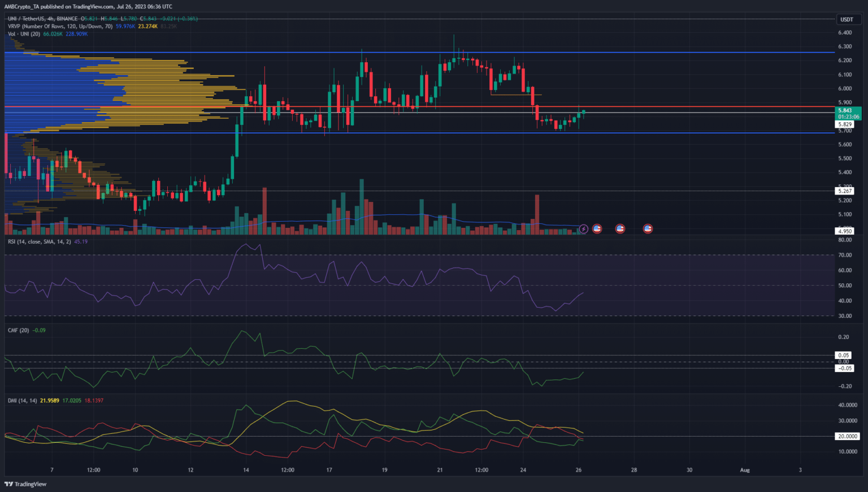Click the 5.829 price label on axis

(x=845, y=124)
